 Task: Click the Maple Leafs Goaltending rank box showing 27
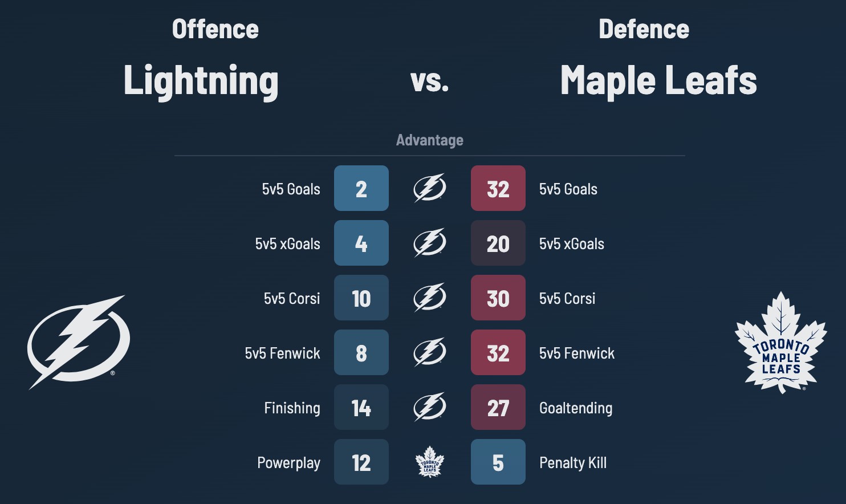[498, 407]
